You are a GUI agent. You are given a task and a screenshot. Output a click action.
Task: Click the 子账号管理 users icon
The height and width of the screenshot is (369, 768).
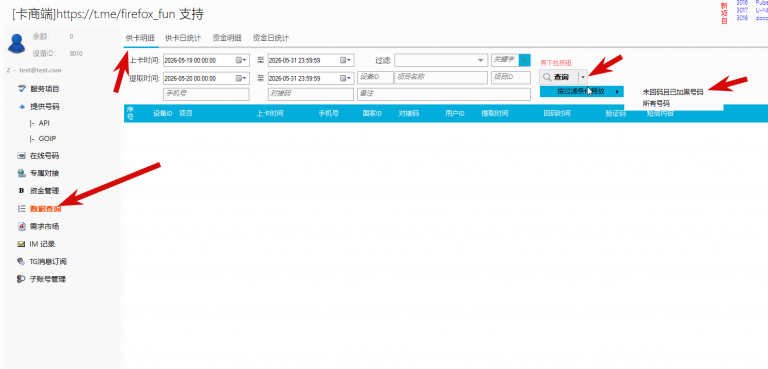[21, 279]
